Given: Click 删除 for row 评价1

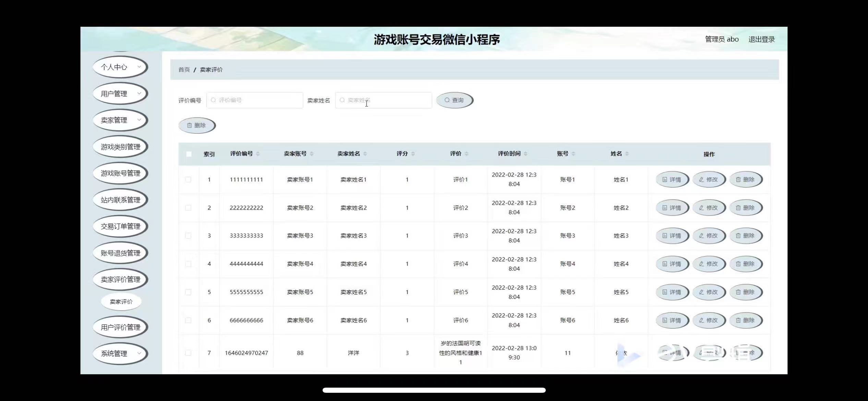Looking at the screenshot, I should click(x=746, y=180).
